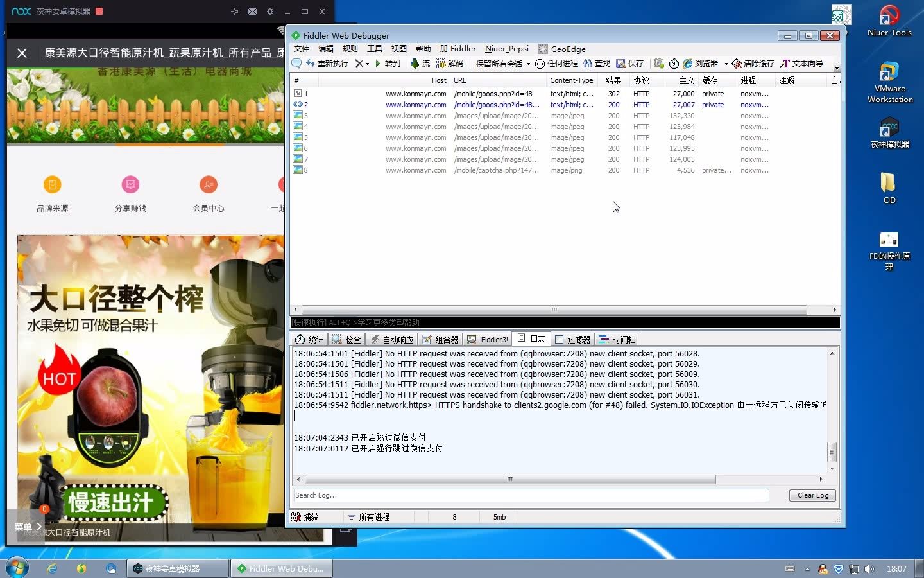The image size is (924, 578).
Task: Click the comment bubble icon in Fiddler toolbar
Action: click(x=296, y=64)
